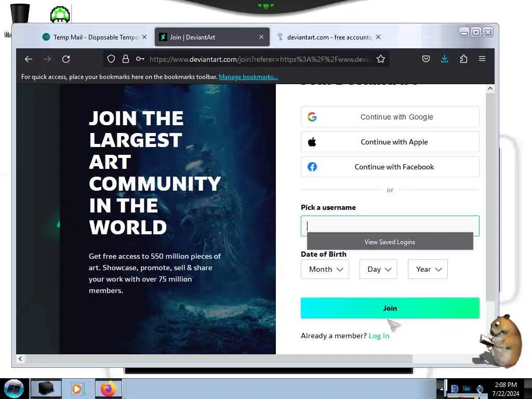Minimize the Firefox window
532x399 pixels.
coord(464,32)
